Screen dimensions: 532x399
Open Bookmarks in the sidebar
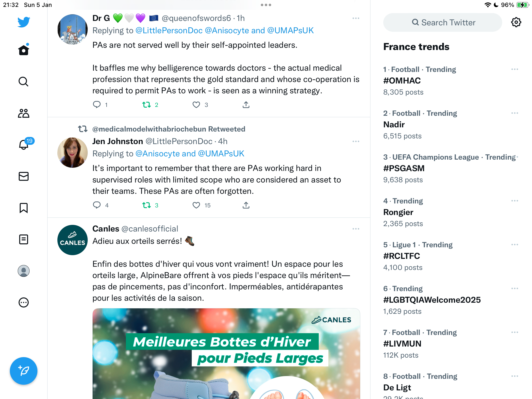pos(24,208)
